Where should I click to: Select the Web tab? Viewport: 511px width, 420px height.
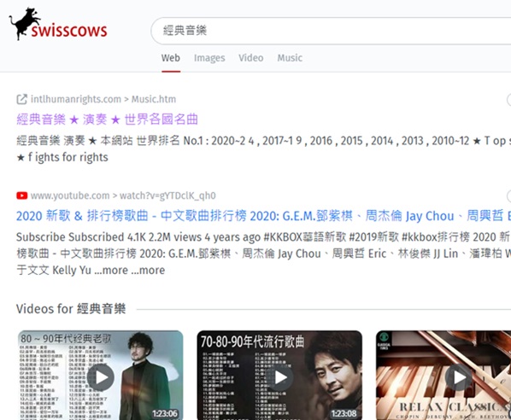click(x=171, y=58)
